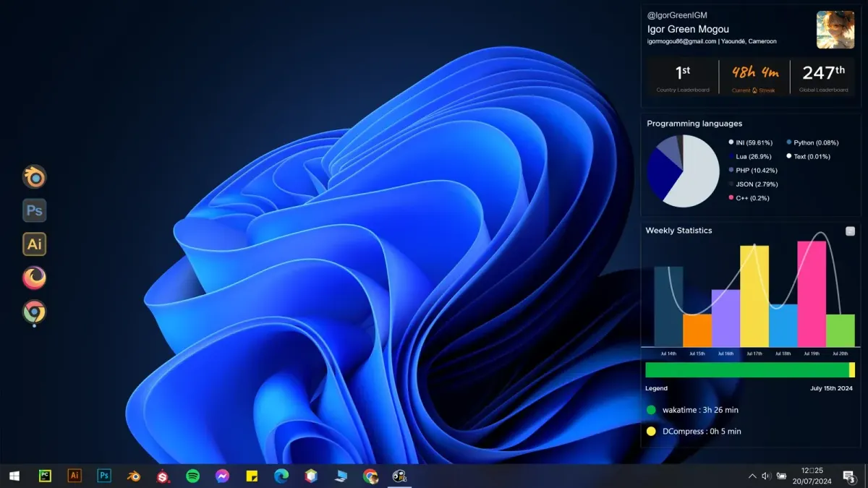Open Microsoft Edge from the taskbar
Viewport: 868px width, 488px height.
click(x=281, y=476)
